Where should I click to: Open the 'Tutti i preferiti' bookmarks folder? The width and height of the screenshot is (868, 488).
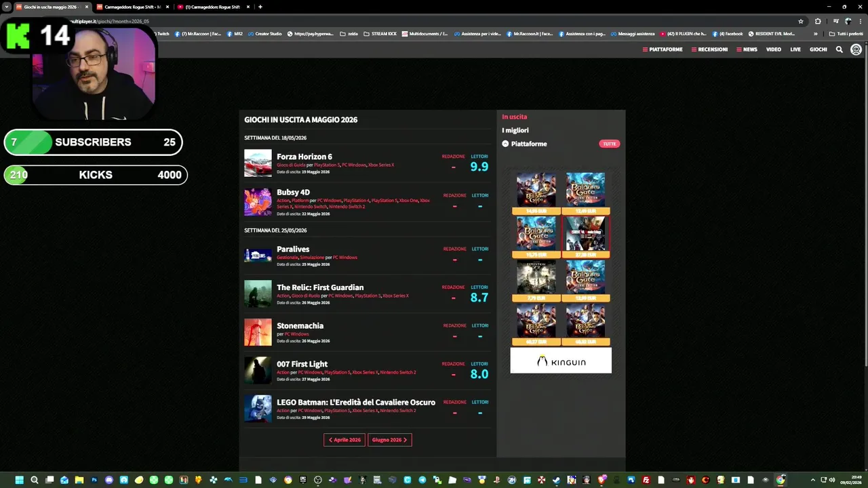click(846, 34)
